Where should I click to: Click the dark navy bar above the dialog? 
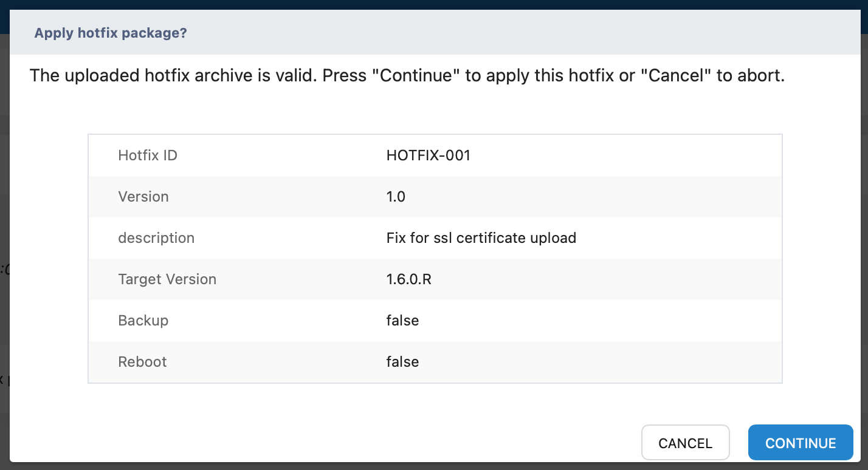434,4
